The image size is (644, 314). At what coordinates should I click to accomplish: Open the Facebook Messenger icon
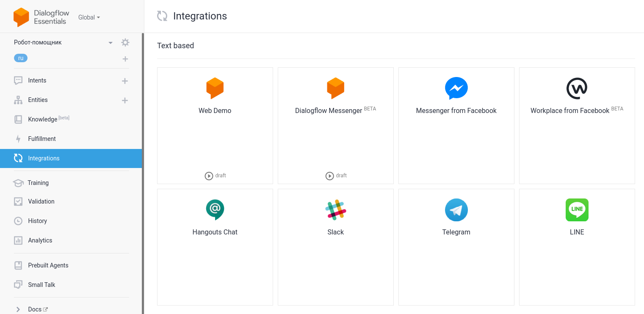coord(456,88)
